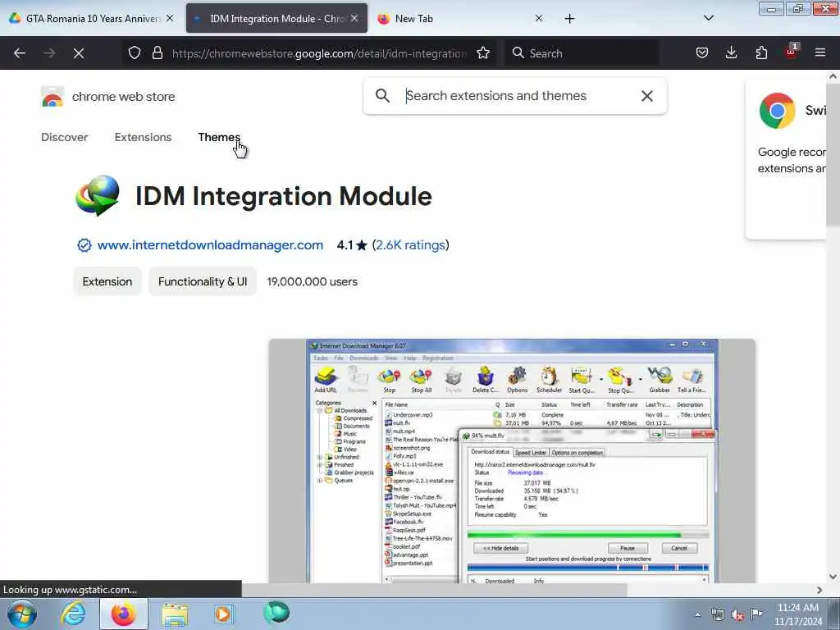Click the muted volume tray icon
Viewport: 840px width, 630px height.
click(x=737, y=615)
